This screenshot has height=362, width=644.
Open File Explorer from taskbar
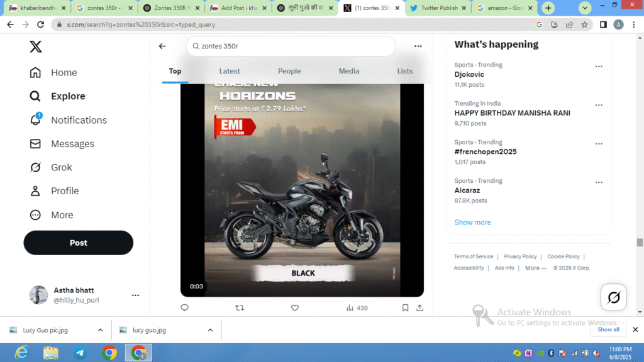51,353
